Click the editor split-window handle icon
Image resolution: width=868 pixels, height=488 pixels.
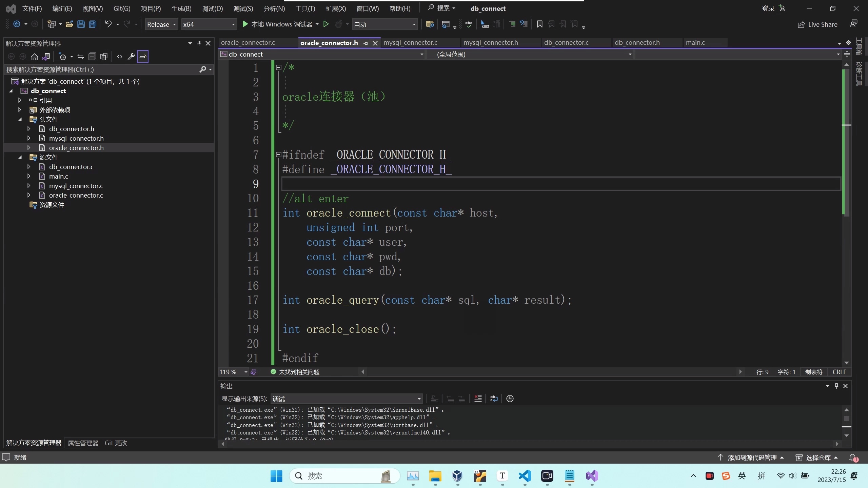pyautogui.click(x=847, y=54)
